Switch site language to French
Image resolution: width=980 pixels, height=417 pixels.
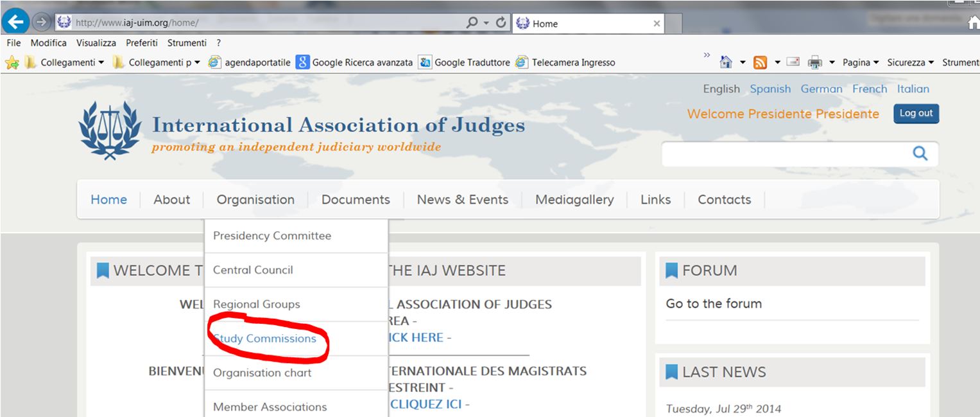pos(870,89)
